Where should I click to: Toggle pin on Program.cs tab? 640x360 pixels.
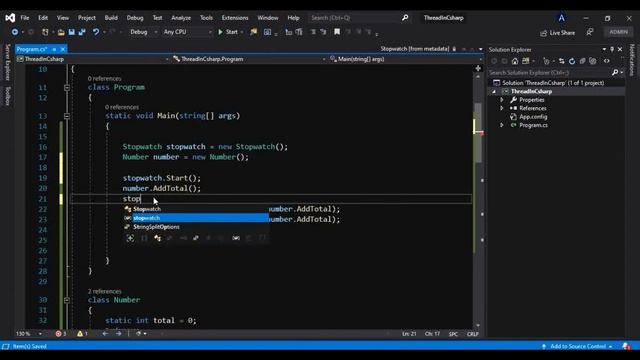pos(54,49)
